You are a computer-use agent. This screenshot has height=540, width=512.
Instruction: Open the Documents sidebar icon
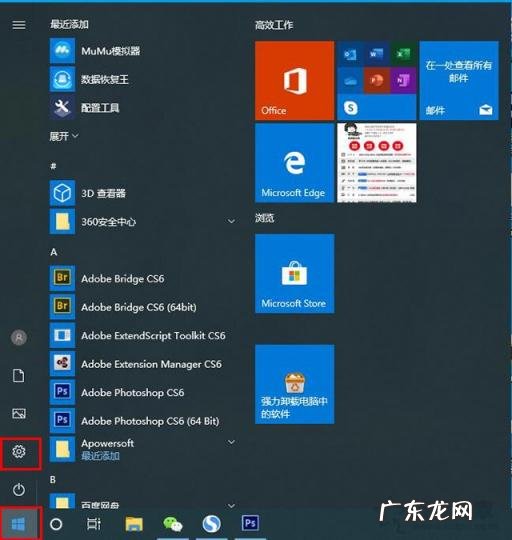click(x=19, y=375)
